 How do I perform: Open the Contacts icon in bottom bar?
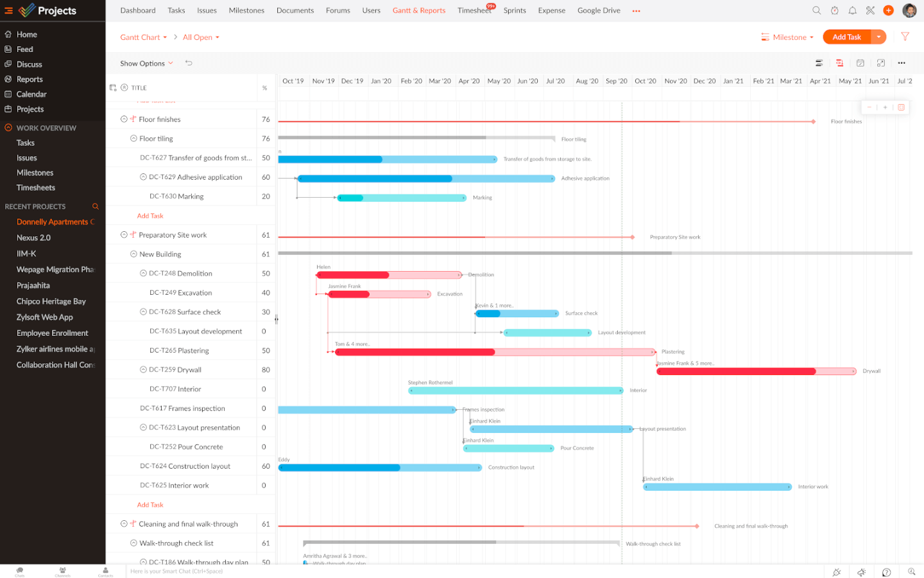[x=105, y=571]
